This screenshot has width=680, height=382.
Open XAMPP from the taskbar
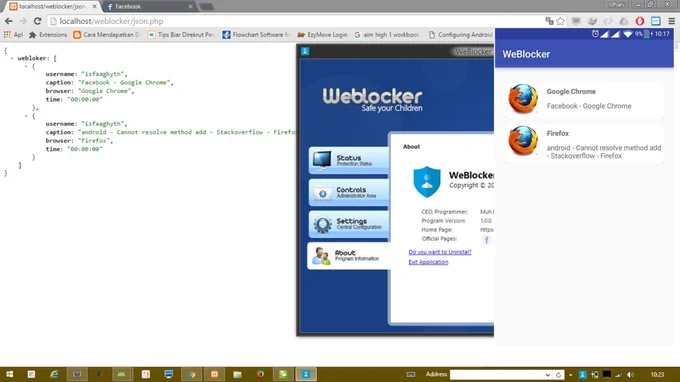(215, 374)
